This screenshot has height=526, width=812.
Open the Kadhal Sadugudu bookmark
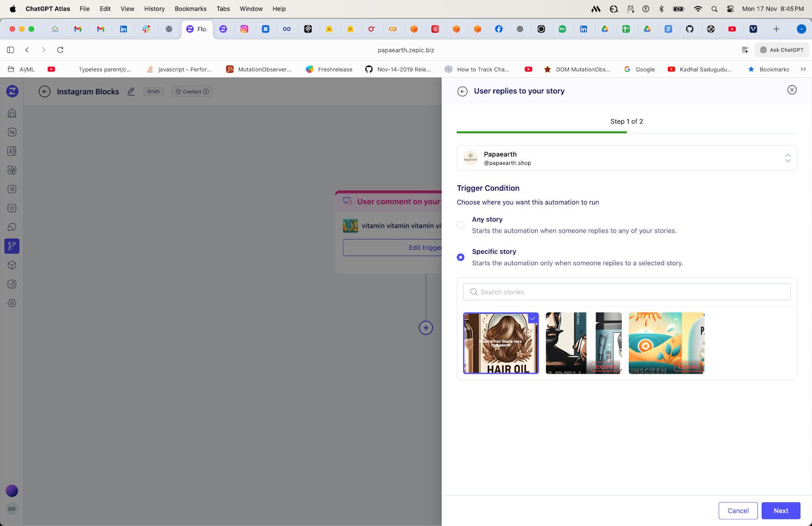pyautogui.click(x=699, y=69)
